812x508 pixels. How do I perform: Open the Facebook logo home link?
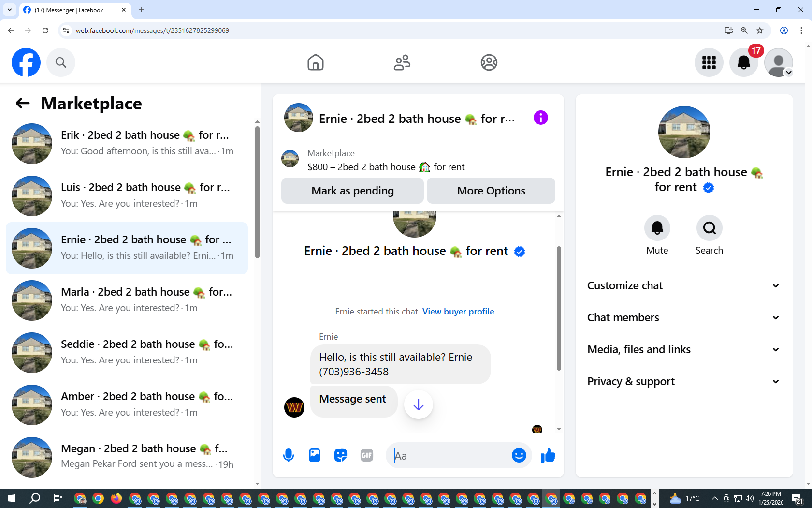(26, 62)
